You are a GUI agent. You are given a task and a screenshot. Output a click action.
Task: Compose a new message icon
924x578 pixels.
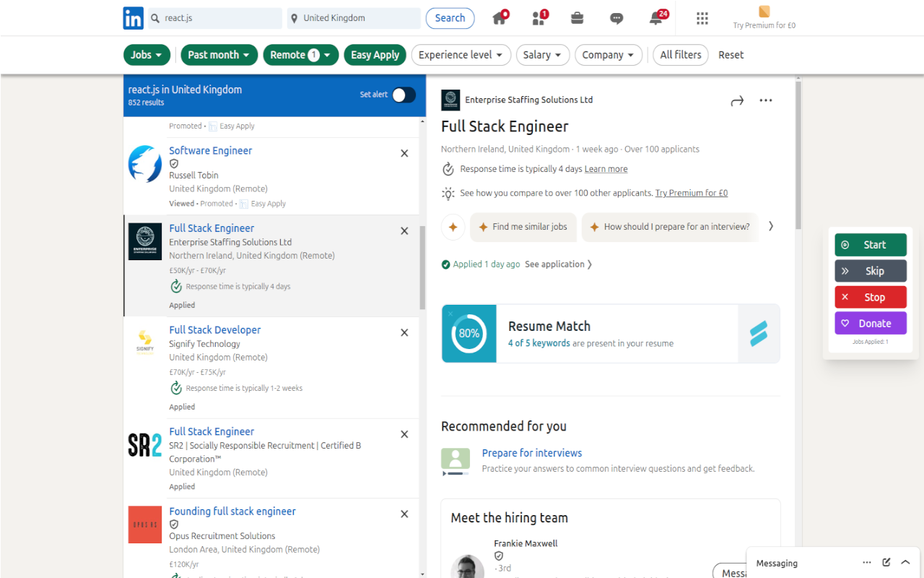(x=886, y=563)
